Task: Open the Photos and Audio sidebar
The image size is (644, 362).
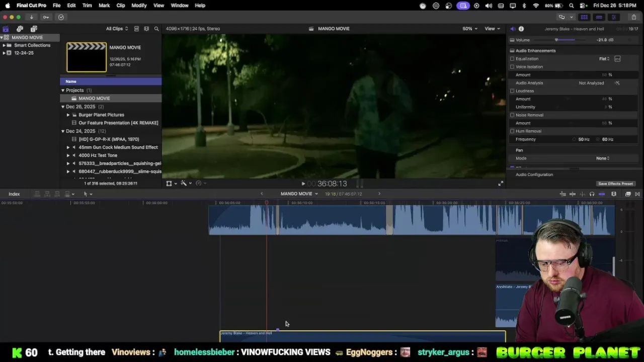Action: coord(20,29)
